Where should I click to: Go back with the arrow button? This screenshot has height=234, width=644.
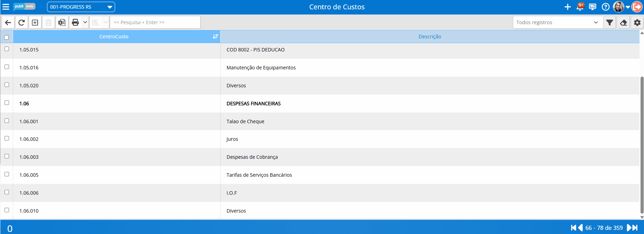8,22
